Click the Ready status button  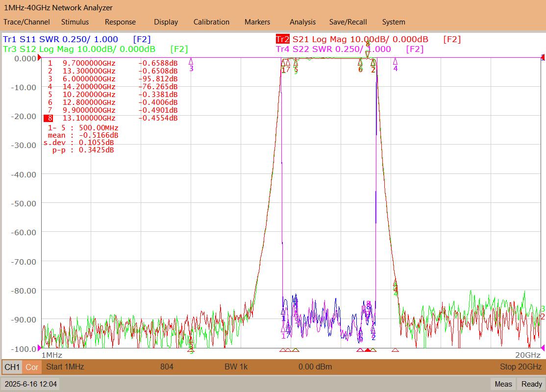531,384
